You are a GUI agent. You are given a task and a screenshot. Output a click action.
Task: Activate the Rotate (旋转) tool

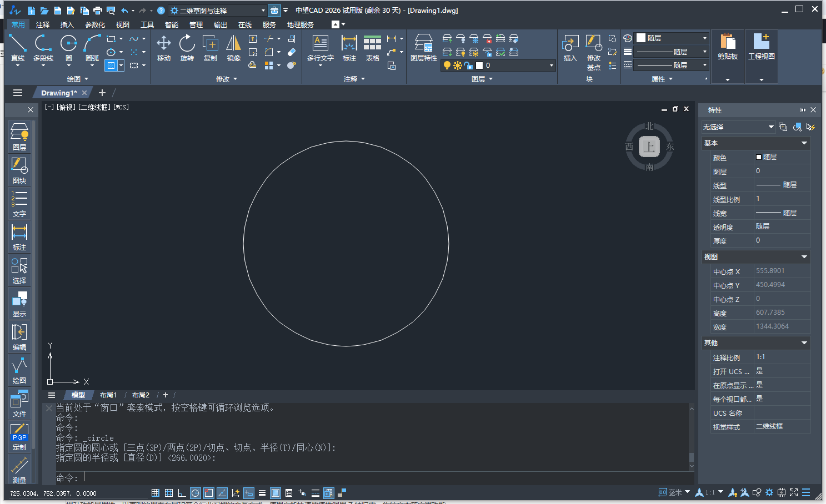click(187, 48)
